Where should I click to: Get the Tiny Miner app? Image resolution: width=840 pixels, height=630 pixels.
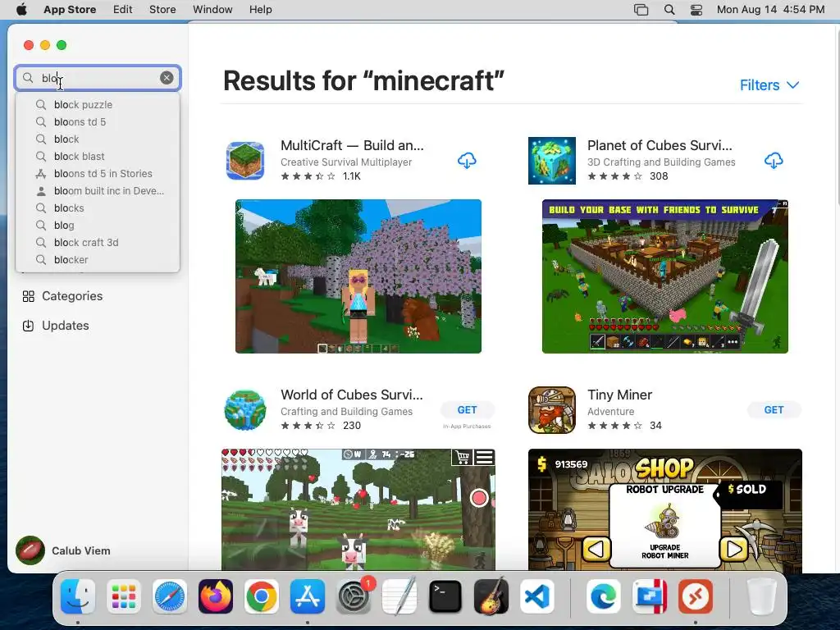point(774,410)
